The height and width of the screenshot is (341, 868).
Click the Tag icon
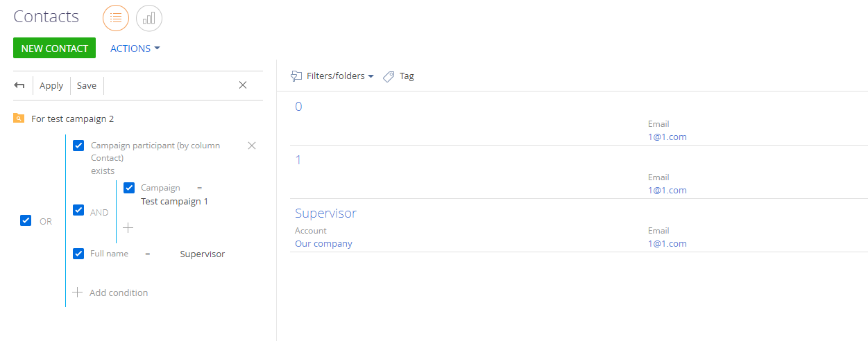pyautogui.click(x=389, y=76)
